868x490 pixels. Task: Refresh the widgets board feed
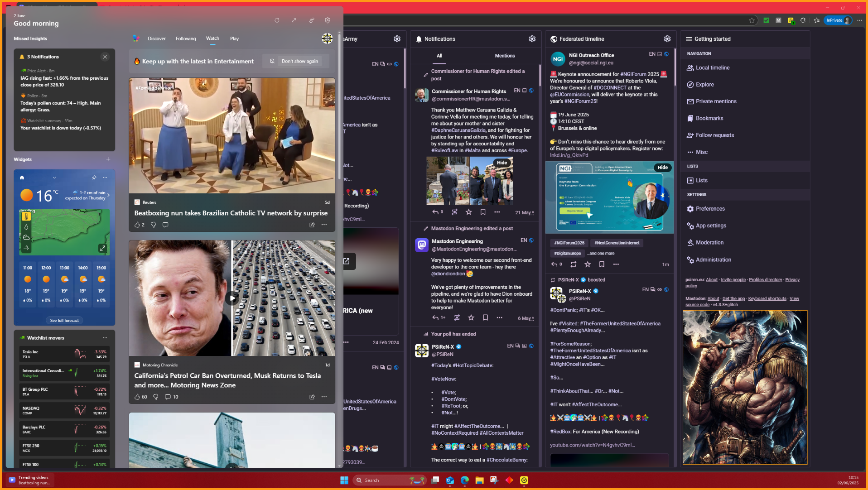(x=277, y=20)
